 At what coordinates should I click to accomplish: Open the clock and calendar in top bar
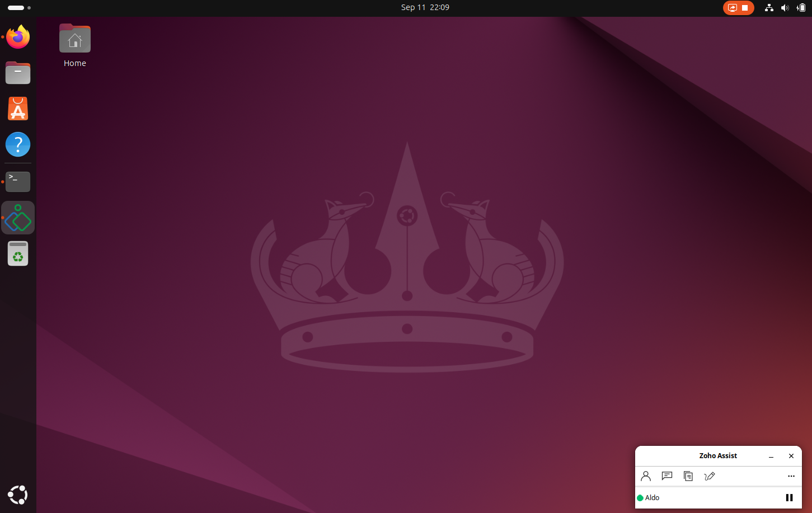click(x=425, y=7)
